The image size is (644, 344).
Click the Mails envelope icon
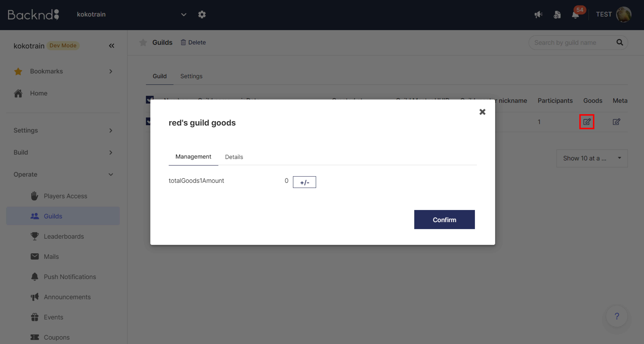(35, 256)
